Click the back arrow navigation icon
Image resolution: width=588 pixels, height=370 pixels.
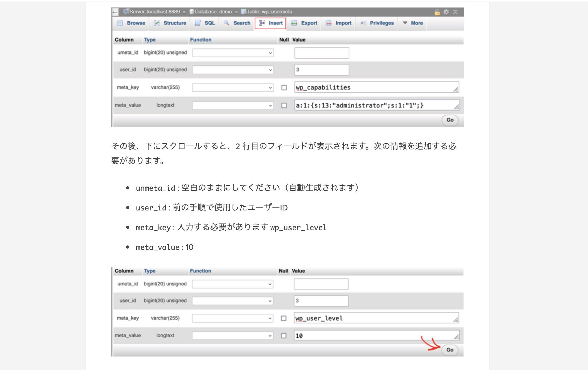pos(115,12)
